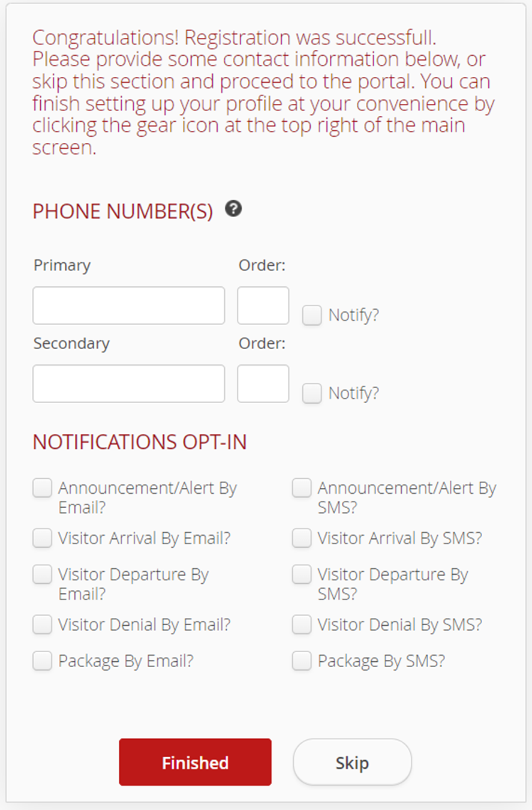Click inside the Secondary phone number field

[x=128, y=383]
